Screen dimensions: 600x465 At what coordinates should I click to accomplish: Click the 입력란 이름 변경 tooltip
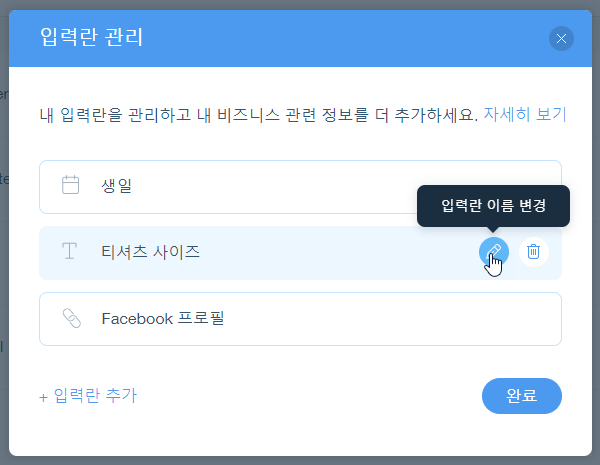click(492, 206)
